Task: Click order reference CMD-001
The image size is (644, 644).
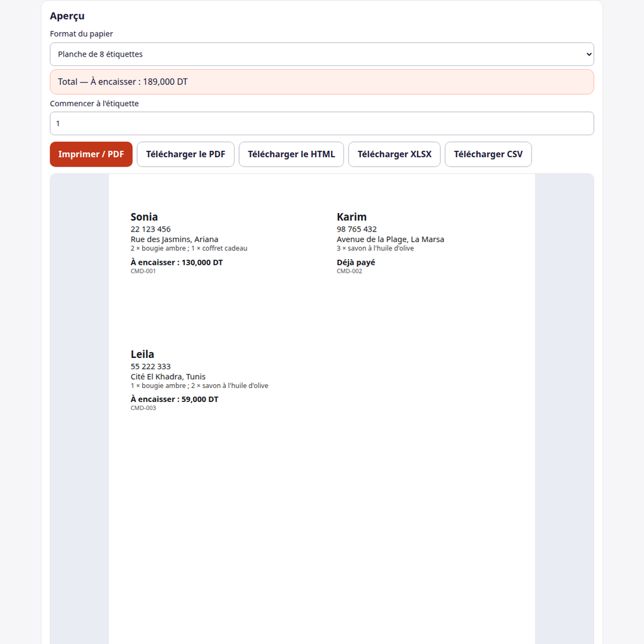Action: (x=143, y=271)
